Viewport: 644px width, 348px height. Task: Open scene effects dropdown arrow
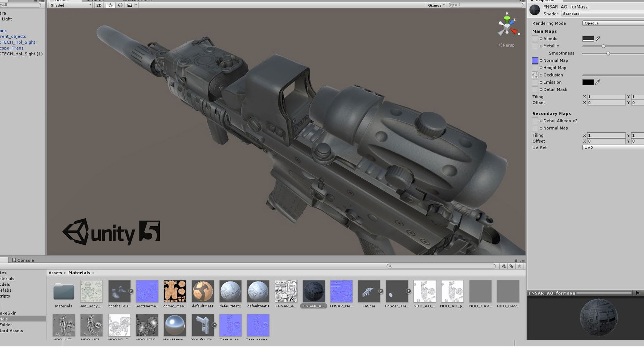click(x=136, y=5)
